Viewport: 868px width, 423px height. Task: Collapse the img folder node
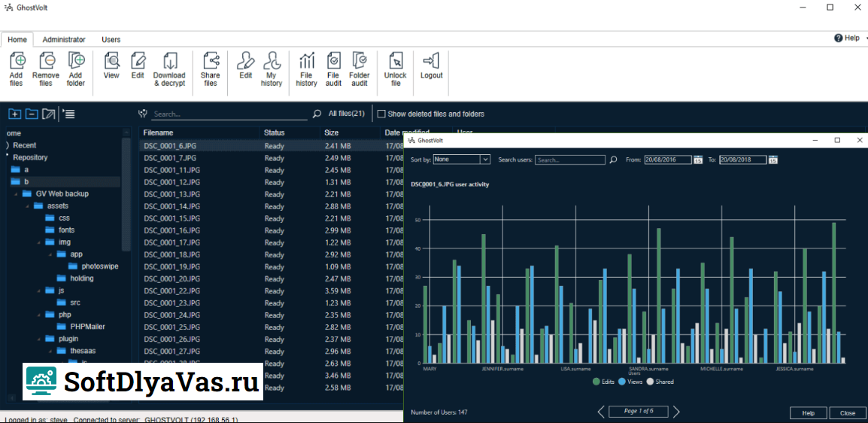(x=38, y=242)
